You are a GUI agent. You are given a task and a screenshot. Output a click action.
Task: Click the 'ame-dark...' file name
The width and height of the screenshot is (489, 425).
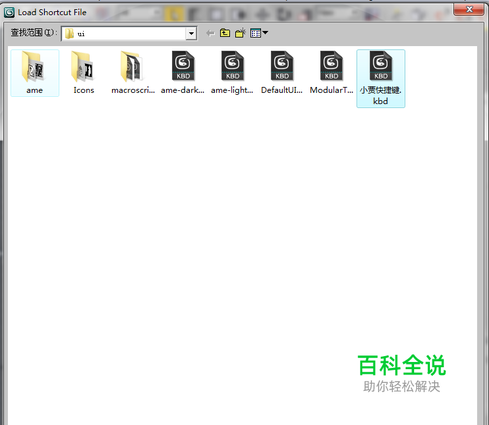coord(182,90)
